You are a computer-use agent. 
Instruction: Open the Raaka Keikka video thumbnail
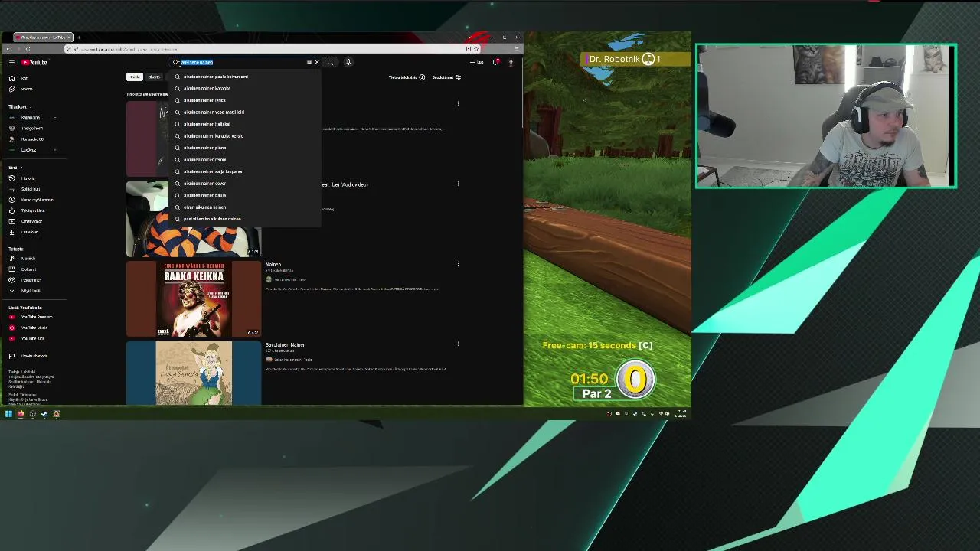[194, 299]
